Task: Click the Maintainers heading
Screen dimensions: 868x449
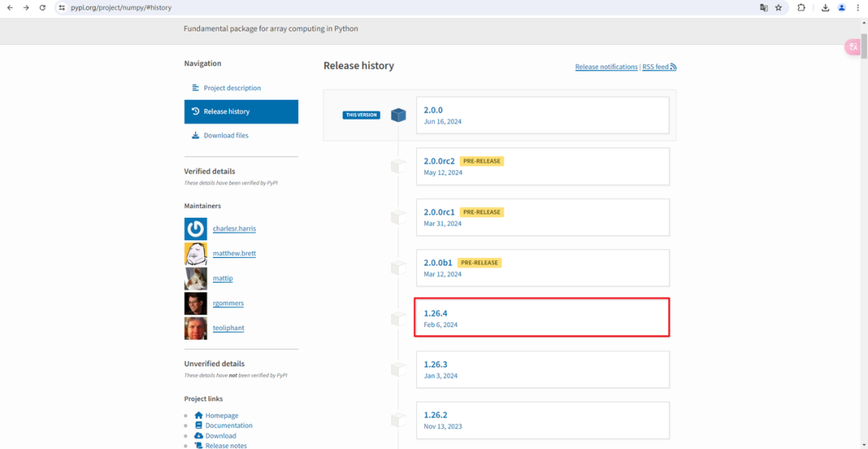Action: [203, 206]
